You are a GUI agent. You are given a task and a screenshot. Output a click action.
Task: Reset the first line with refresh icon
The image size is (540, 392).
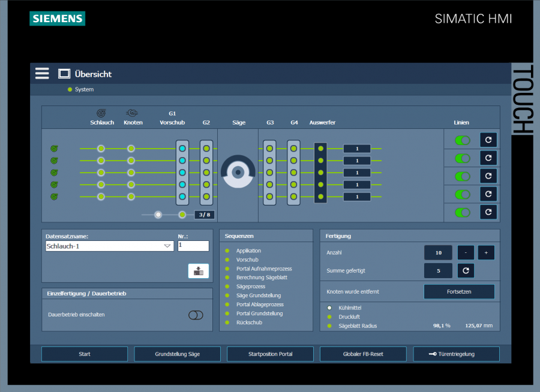tap(488, 140)
